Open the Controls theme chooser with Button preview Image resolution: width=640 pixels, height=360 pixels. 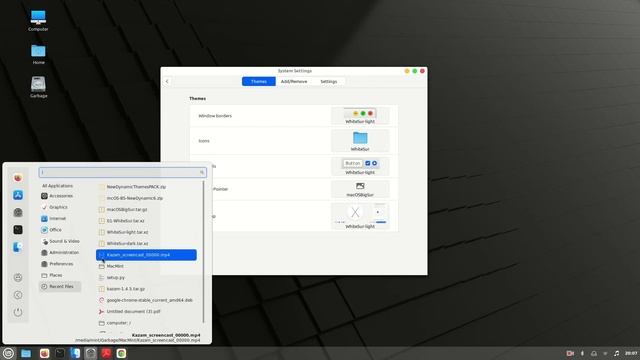[x=360, y=167]
